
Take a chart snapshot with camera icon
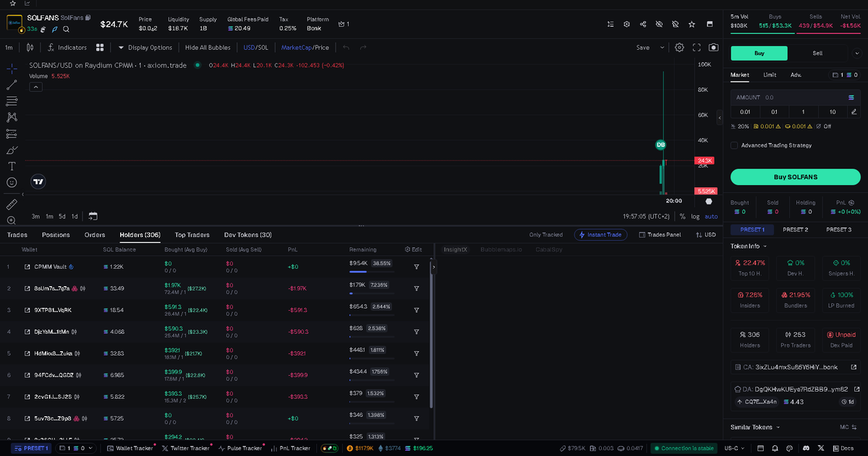click(714, 48)
